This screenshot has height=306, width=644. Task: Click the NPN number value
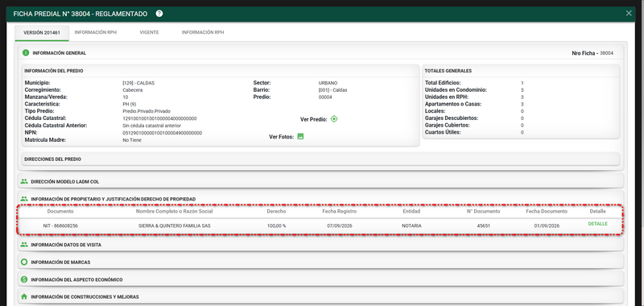click(163, 133)
